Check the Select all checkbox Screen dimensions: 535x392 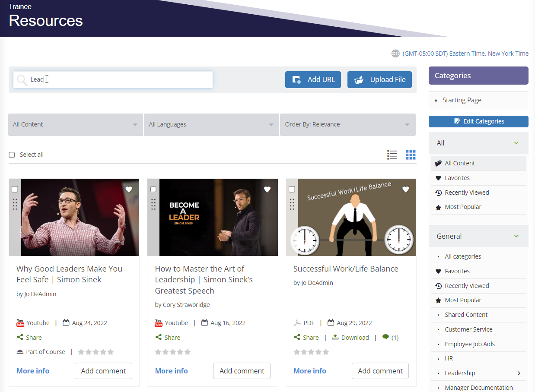12,155
